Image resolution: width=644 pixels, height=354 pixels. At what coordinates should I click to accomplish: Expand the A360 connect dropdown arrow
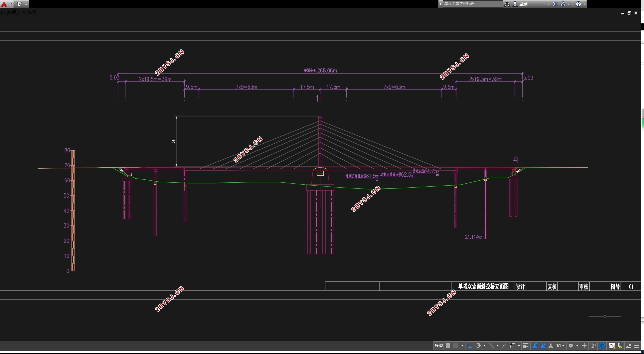click(x=569, y=4)
